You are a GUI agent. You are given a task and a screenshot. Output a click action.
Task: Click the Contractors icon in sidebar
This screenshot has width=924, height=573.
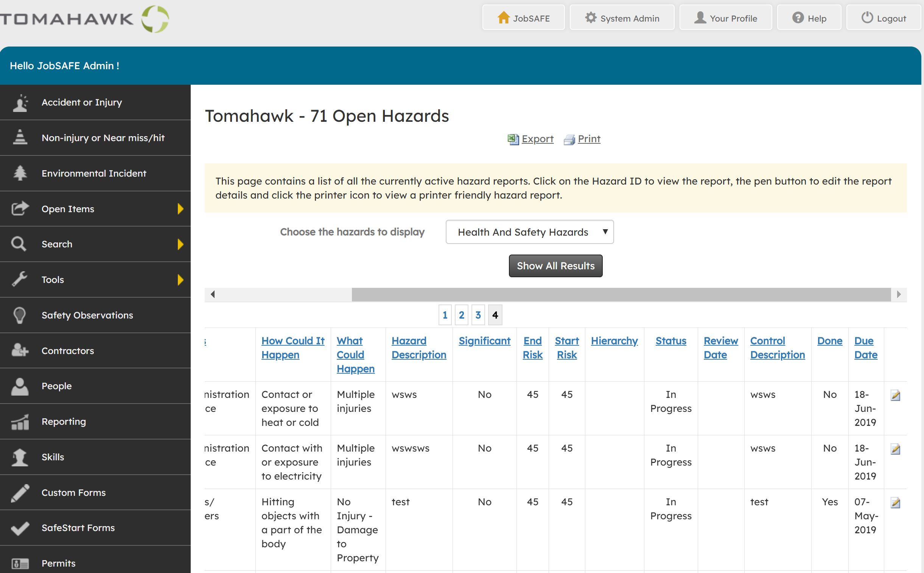click(x=20, y=350)
